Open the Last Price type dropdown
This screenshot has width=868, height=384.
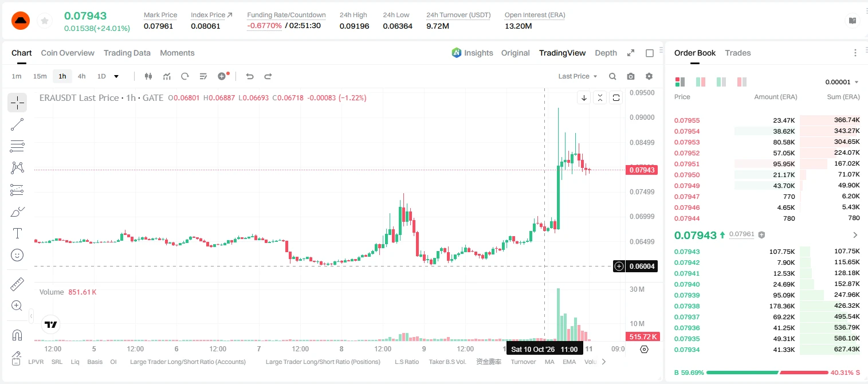point(578,76)
